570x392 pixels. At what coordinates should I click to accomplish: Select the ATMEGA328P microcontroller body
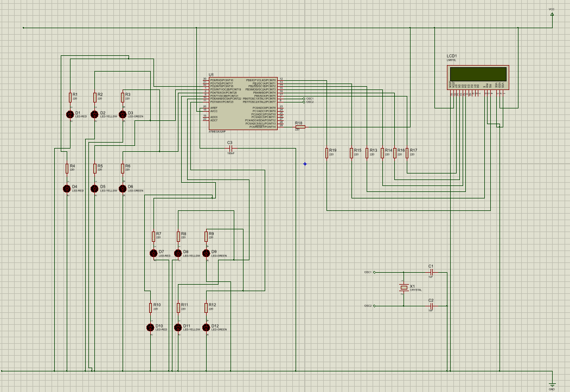tap(243, 104)
